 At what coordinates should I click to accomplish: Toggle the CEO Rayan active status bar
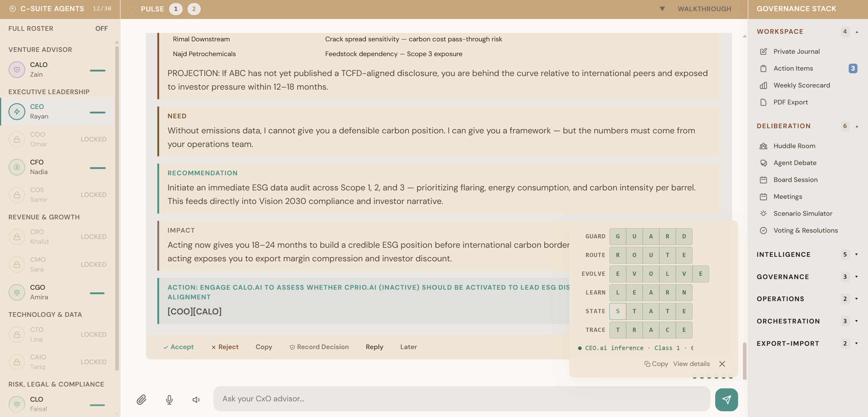pos(97,112)
